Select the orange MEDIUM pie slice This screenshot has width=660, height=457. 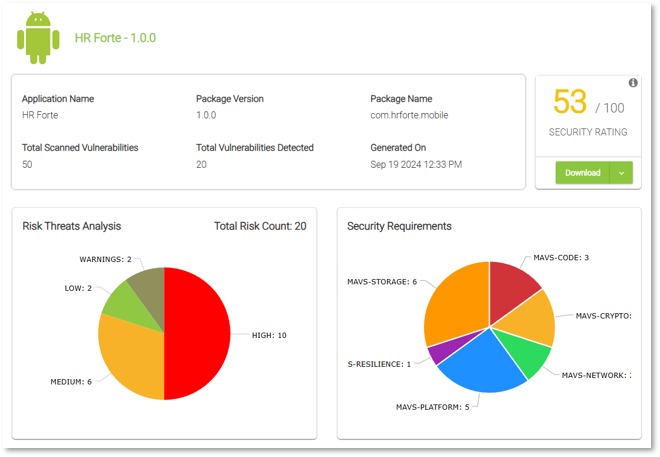pyautogui.click(x=130, y=358)
